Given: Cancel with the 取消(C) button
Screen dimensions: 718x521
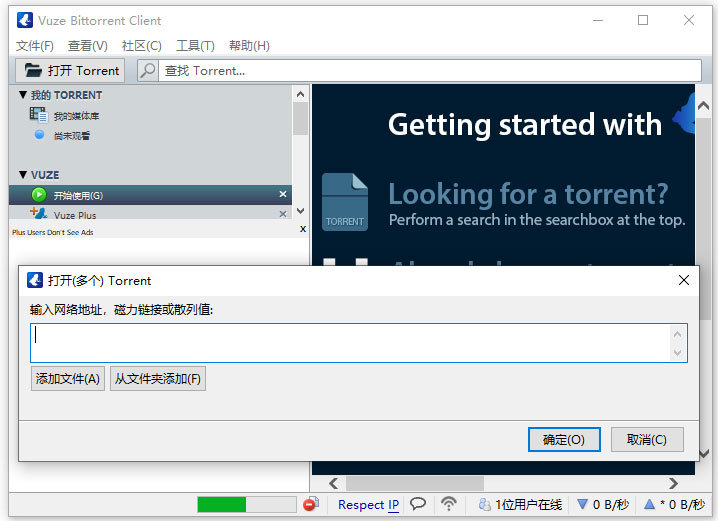Looking at the screenshot, I should click(647, 440).
